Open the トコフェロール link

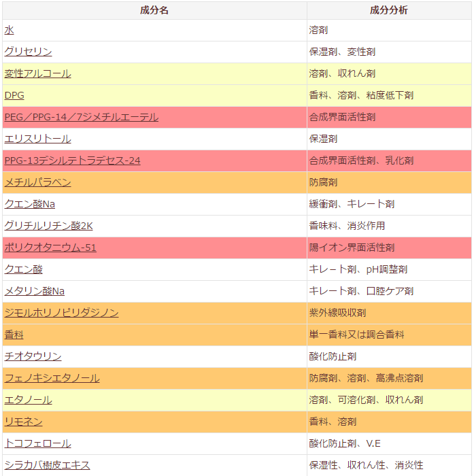pyautogui.click(x=37, y=444)
